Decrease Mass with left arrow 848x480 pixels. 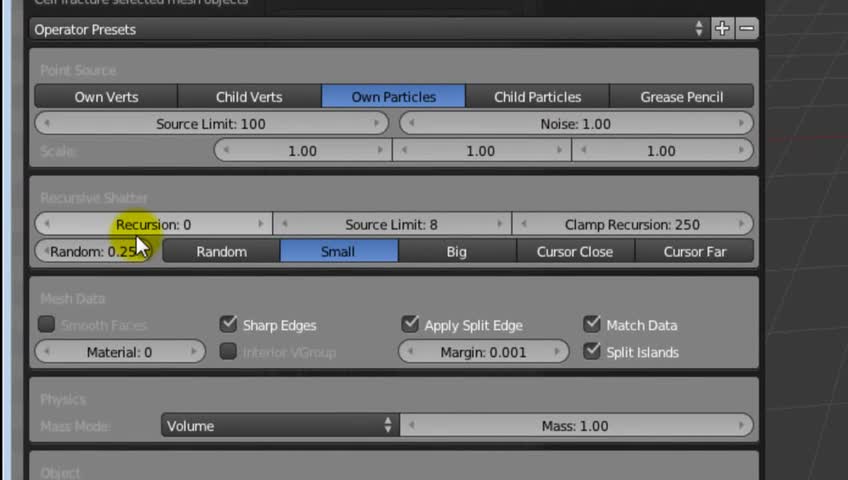click(x=412, y=425)
